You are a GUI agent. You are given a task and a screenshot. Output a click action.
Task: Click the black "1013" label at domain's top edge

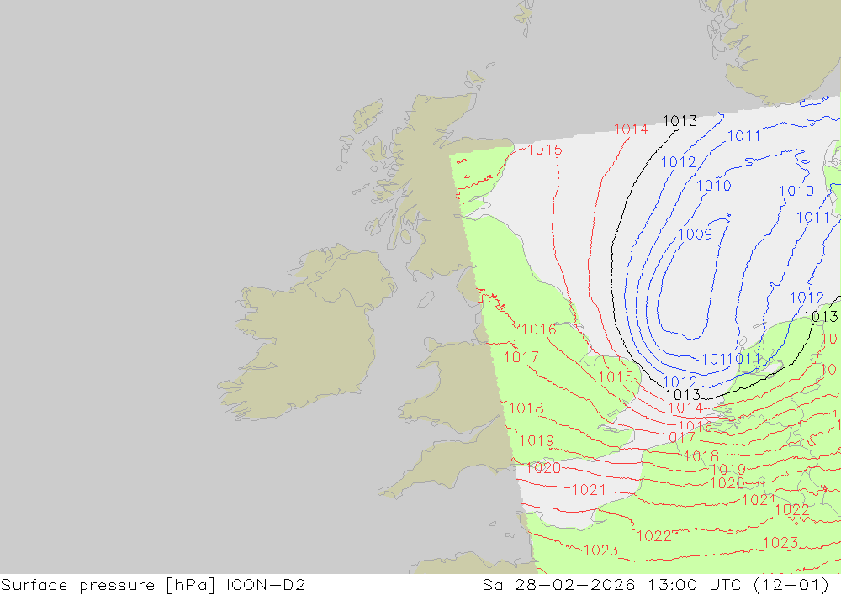click(680, 121)
